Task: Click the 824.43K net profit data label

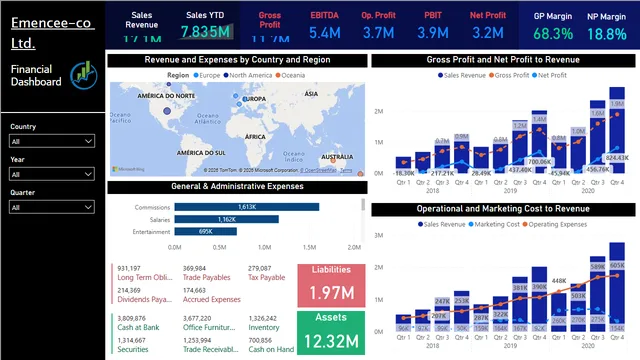Action: coord(617,158)
